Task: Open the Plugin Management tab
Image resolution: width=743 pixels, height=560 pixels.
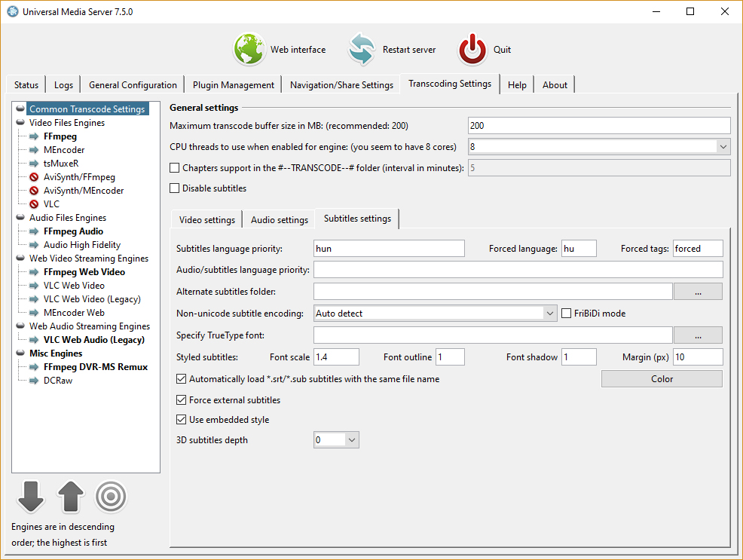Action: pyautogui.click(x=233, y=85)
